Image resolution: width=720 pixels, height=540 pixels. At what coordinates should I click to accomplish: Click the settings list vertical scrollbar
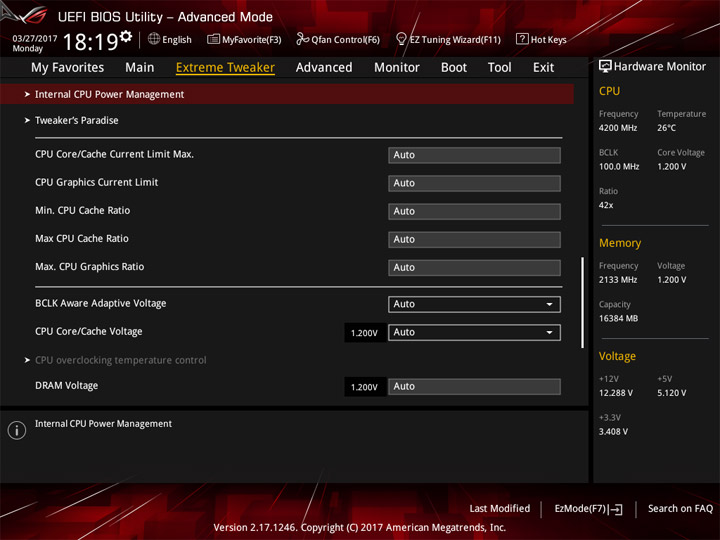click(583, 302)
